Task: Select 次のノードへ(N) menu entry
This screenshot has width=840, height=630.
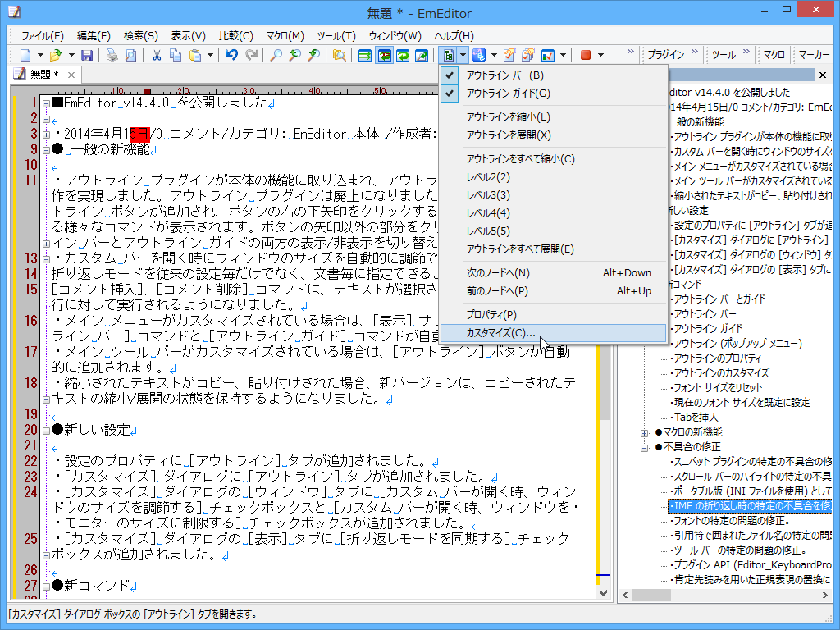Action: 554,273
